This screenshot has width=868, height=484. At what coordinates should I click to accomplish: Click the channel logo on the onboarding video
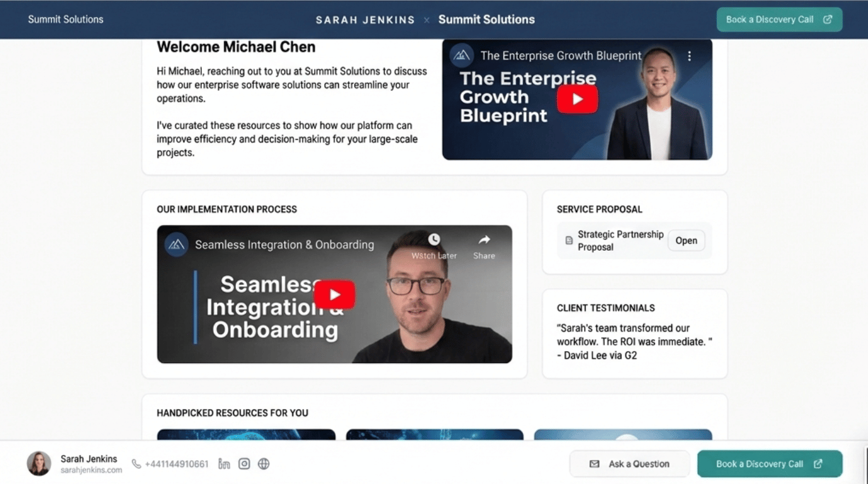pos(177,245)
